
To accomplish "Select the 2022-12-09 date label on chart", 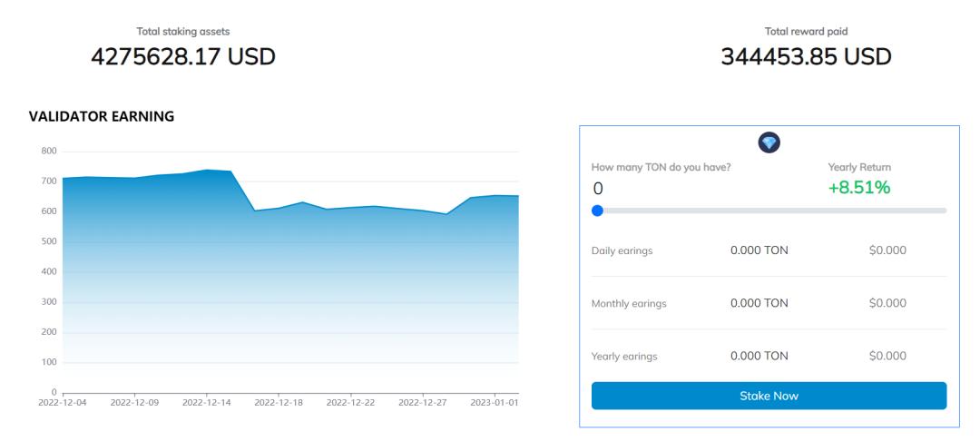I will pos(134,402).
